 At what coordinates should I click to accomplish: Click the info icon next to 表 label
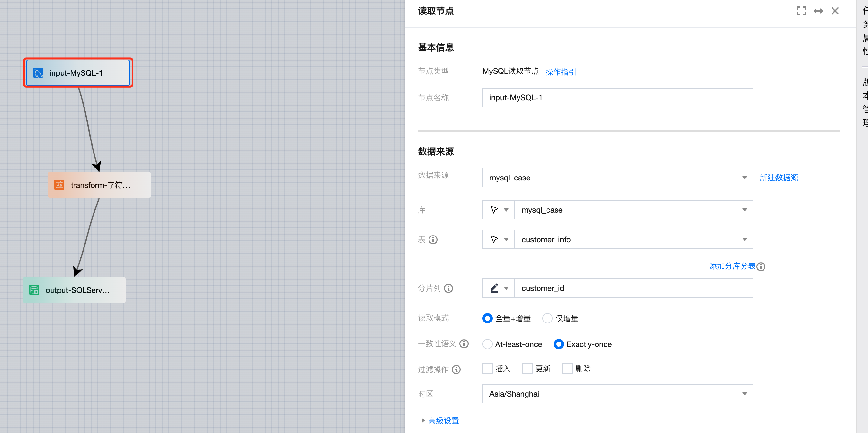[x=433, y=240]
